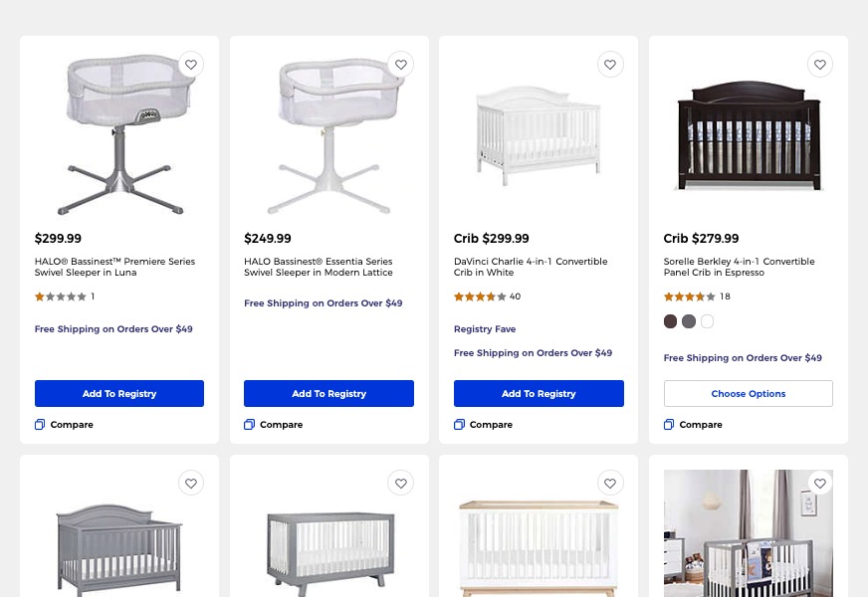Open Choose Options for Sorelle Berkley crib
This screenshot has width=868, height=597.
point(749,394)
